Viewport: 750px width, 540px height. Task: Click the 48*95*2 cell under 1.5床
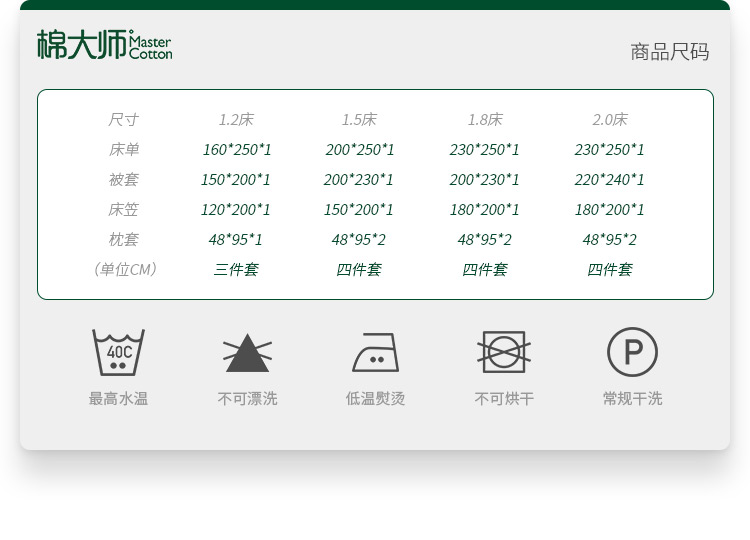coord(358,239)
